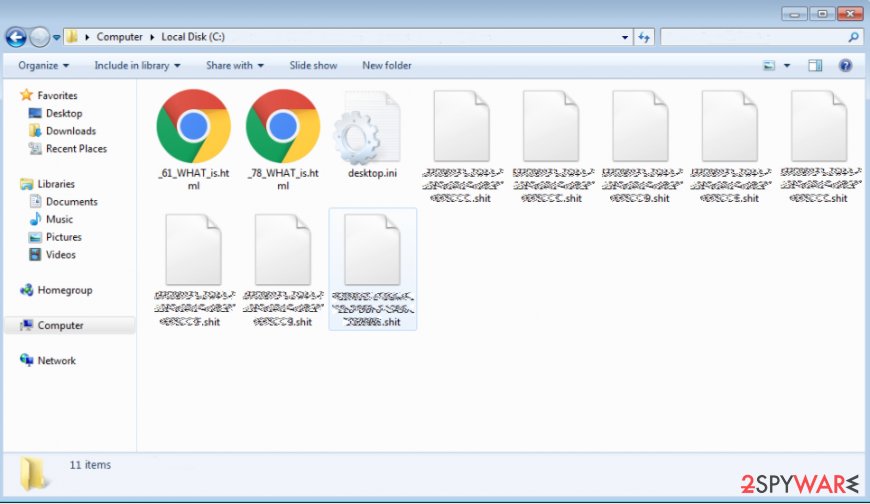This screenshot has width=870, height=504.
Task: Open Help with the question mark icon
Action: (x=845, y=66)
